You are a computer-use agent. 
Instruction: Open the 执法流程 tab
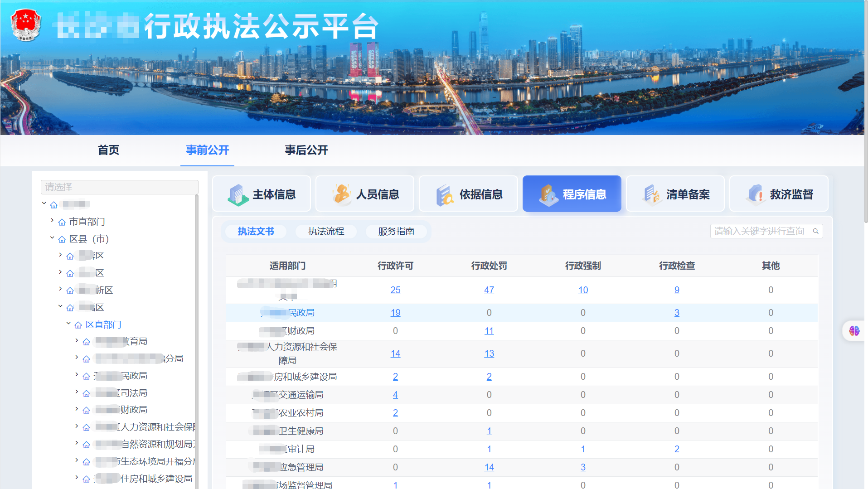point(325,231)
